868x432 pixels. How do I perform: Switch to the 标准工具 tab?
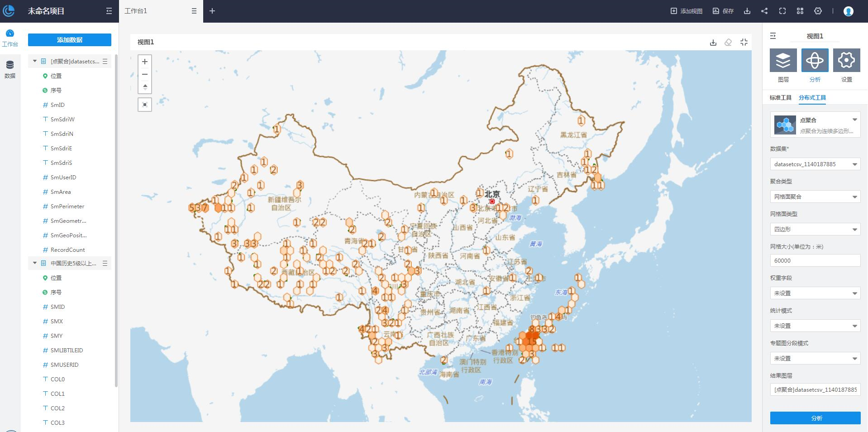[780, 98]
